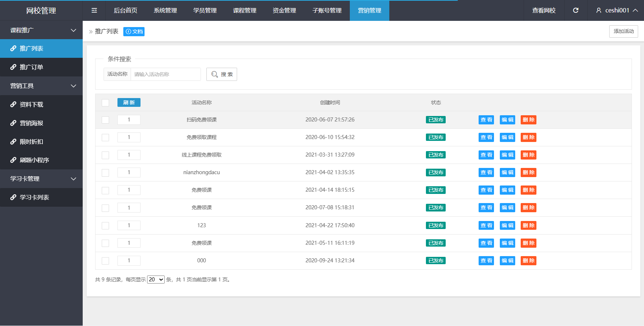
Task: Check the box for row created 2021-04-14
Action: 105,190
